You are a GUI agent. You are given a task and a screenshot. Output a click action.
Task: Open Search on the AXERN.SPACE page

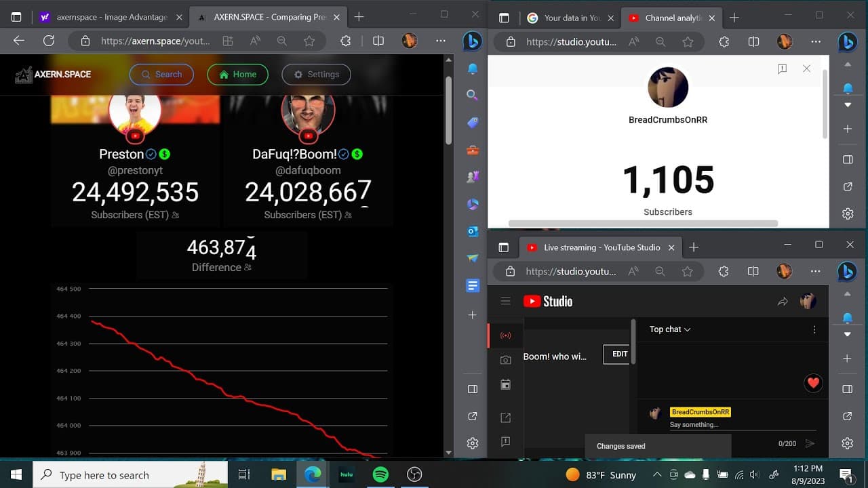(161, 75)
